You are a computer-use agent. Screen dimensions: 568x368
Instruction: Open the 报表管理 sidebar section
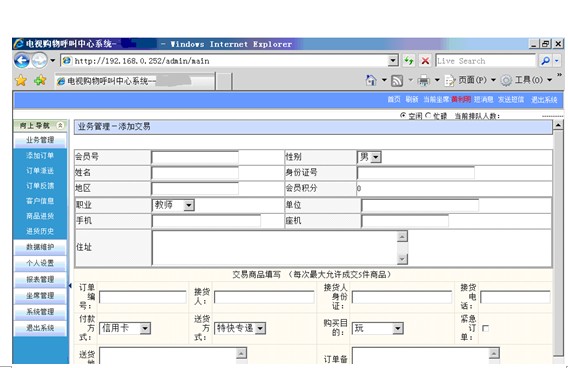point(40,280)
